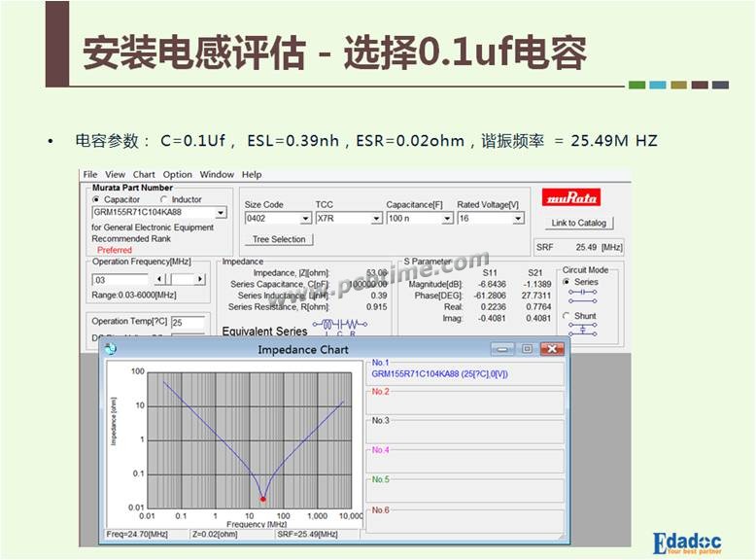Viewport: 756px width, 560px height.
Task: Click the Link to Catalog button
Action: coord(579,223)
